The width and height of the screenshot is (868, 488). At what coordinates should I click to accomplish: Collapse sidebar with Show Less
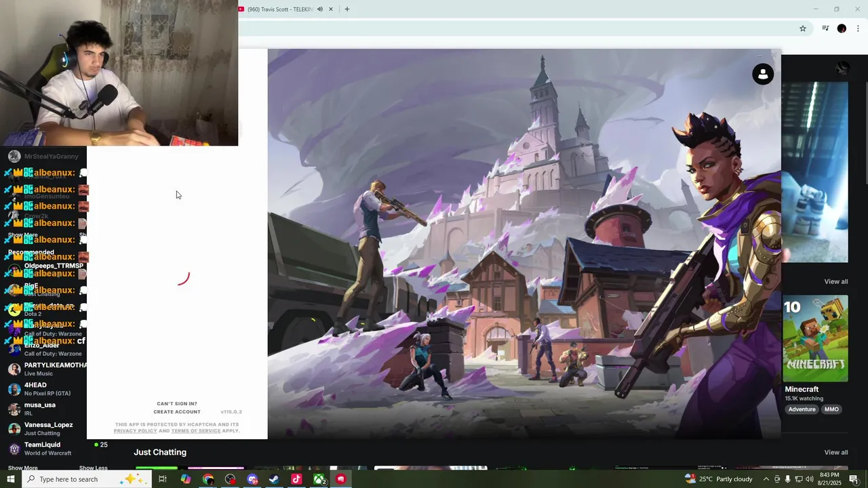93,468
